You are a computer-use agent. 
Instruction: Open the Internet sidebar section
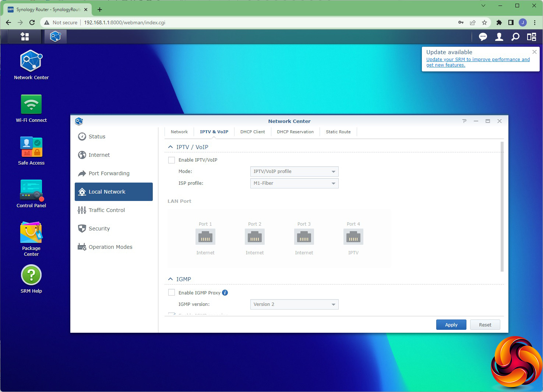pyautogui.click(x=114, y=155)
